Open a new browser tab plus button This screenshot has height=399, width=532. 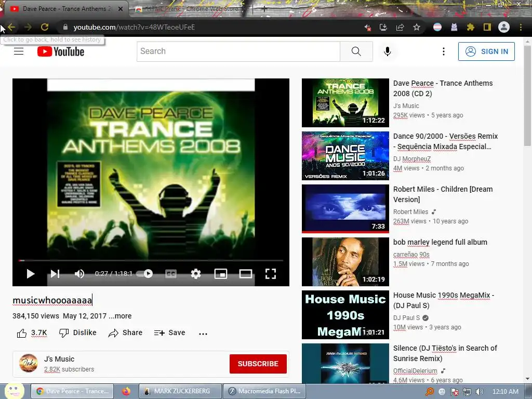point(264,9)
